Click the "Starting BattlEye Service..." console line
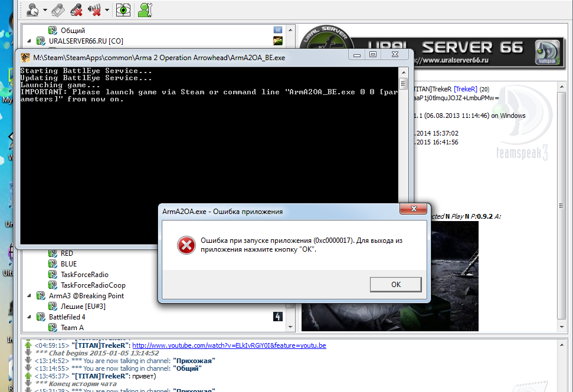Viewport: 573px width, 392px height. coord(86,71)
